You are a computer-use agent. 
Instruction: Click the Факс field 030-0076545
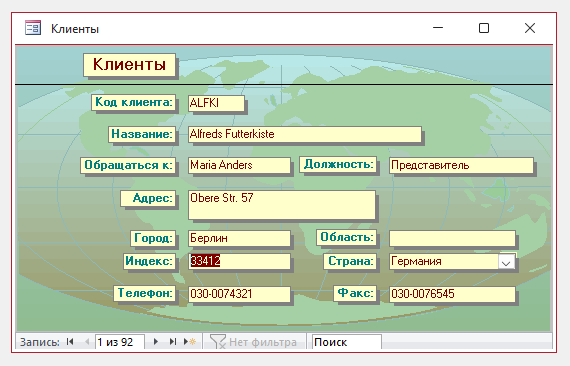point(452,294)
